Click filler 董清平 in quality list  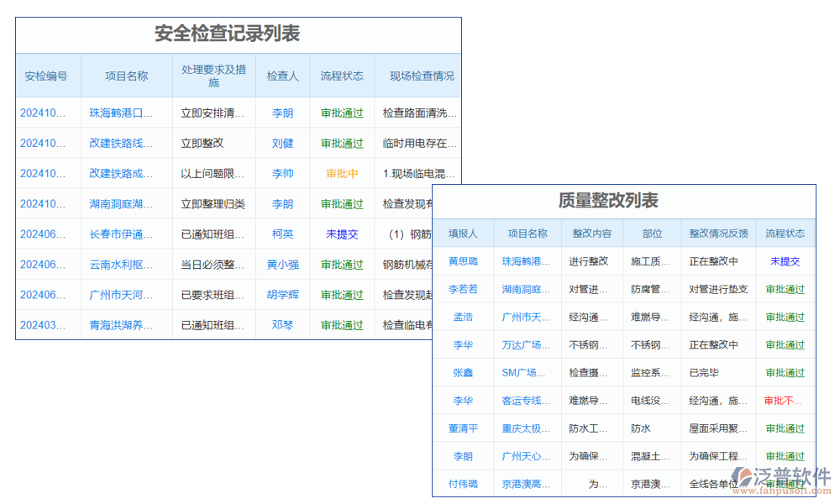coord(464,428)
